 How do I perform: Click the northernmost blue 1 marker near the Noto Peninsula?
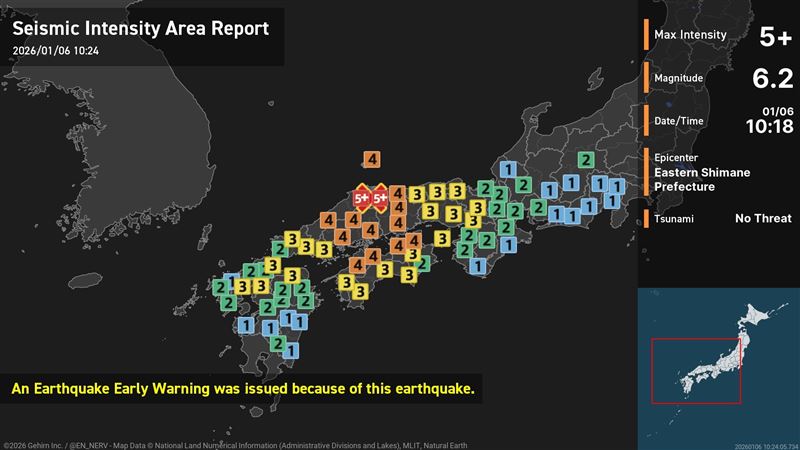508,169
